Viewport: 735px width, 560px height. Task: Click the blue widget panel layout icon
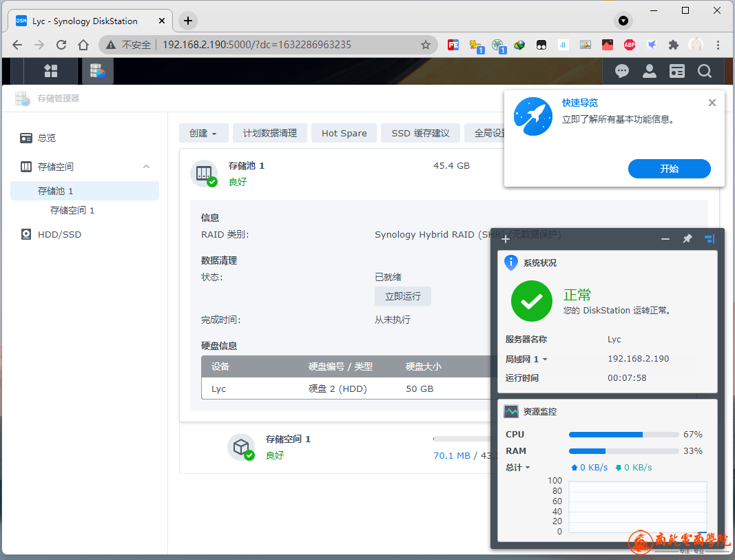710,239
